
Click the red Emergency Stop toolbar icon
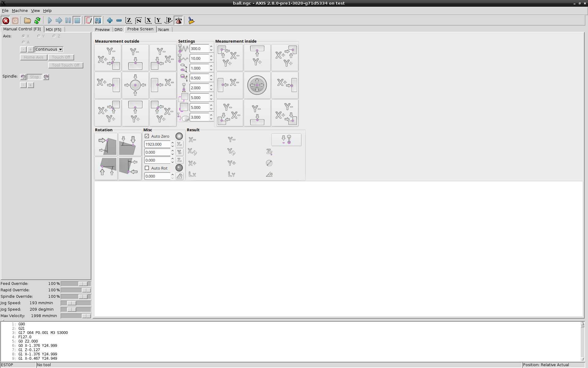pyautogui.click(x=6, y=21)
